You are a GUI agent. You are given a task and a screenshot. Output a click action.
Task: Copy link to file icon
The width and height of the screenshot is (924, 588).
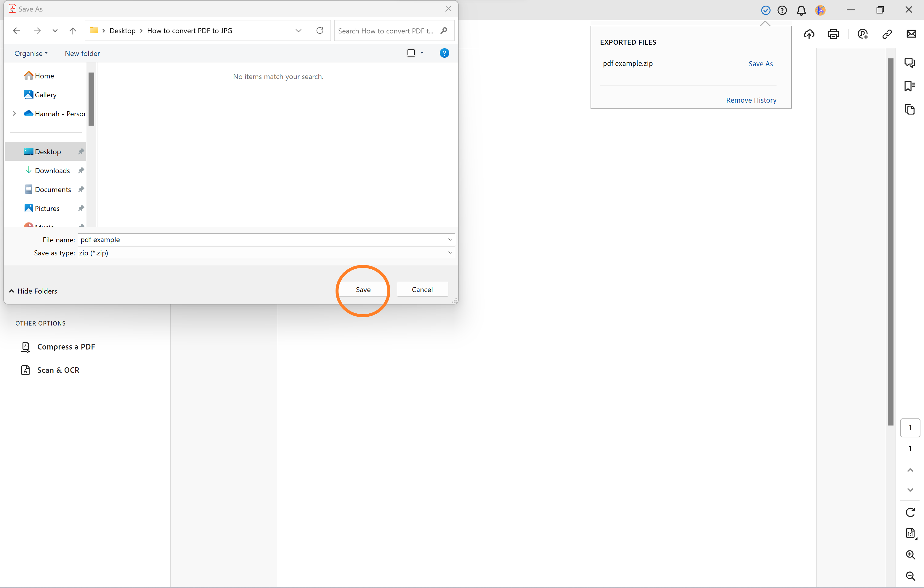click(887, 34)
